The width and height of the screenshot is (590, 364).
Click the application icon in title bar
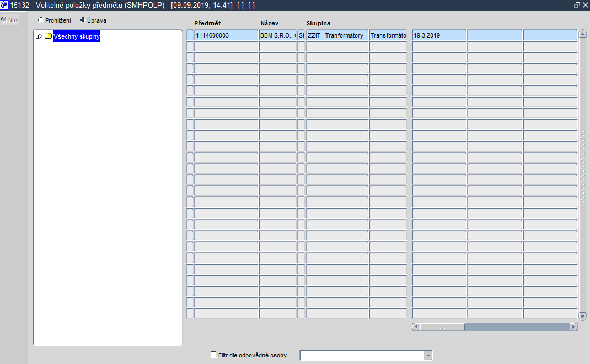tap(4, 5)
